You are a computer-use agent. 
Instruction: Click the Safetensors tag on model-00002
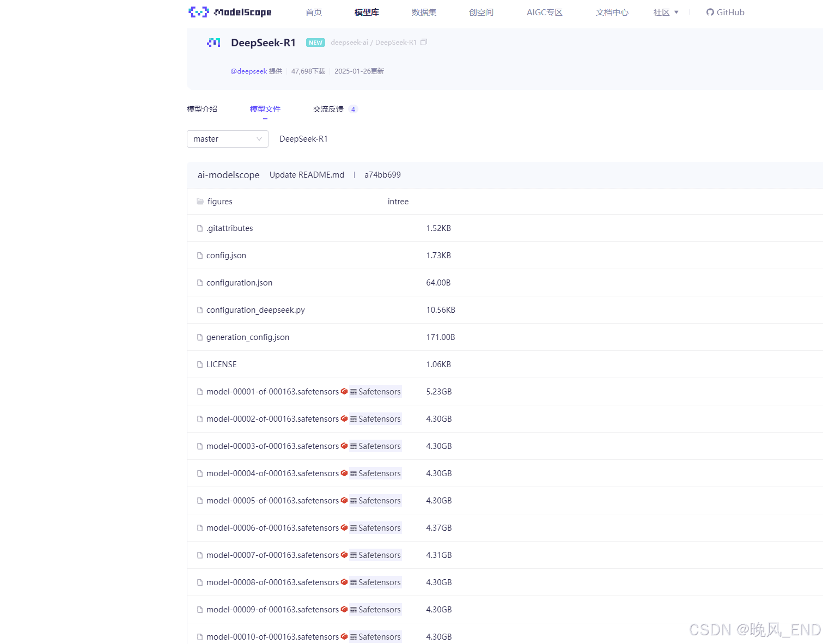(376, 419)
